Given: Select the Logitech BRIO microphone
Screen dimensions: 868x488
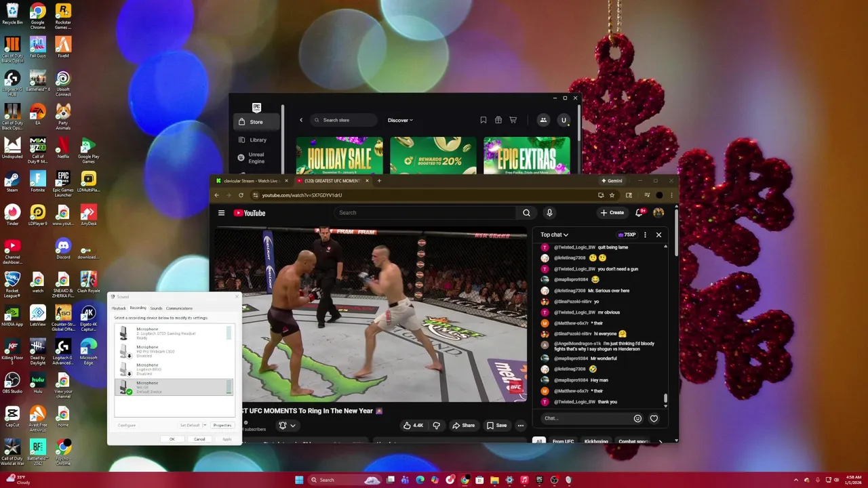Looking at the screenshot, I should pyautogui.click(x=175, y=369).
